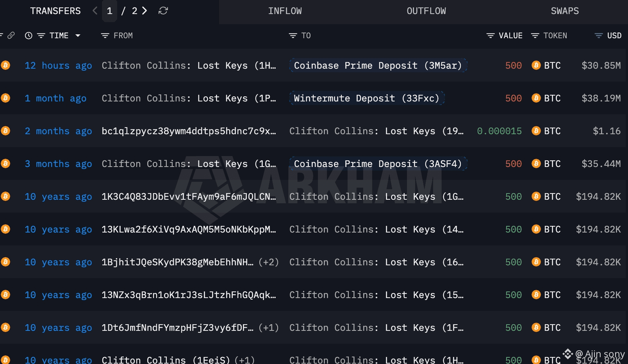Open sender address 13KLwa2f6XiVq9AxAQM5M5oNKbKppM…

[189, 229]
